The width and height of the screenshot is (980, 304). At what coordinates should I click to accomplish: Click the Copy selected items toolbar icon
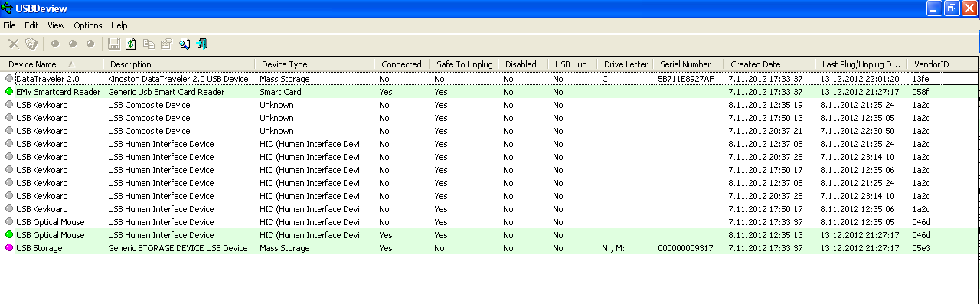(149, 44)
